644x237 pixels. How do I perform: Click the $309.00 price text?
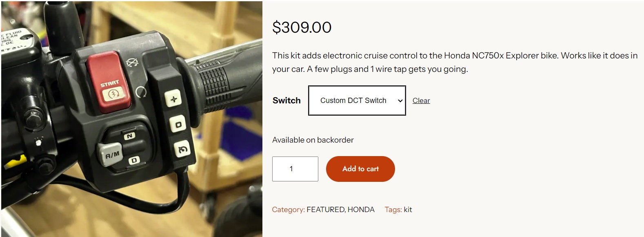302,27
